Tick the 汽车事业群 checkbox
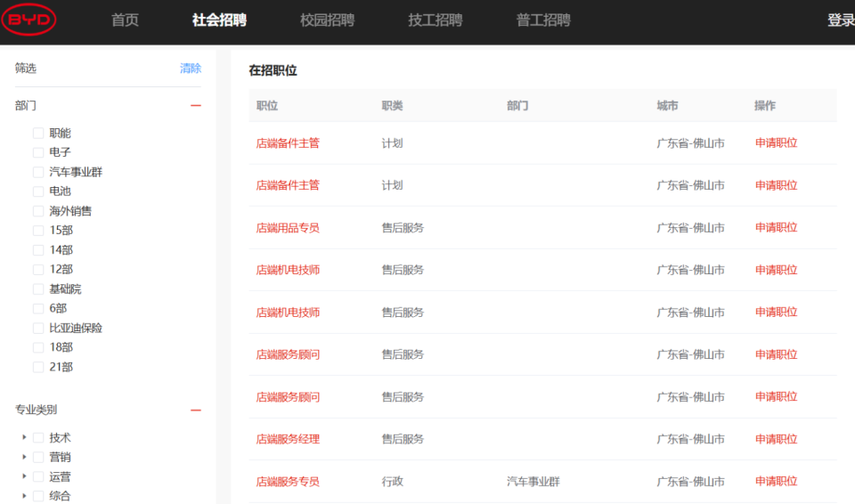Screen dimensions: 855x504 (x=38, y=172)
